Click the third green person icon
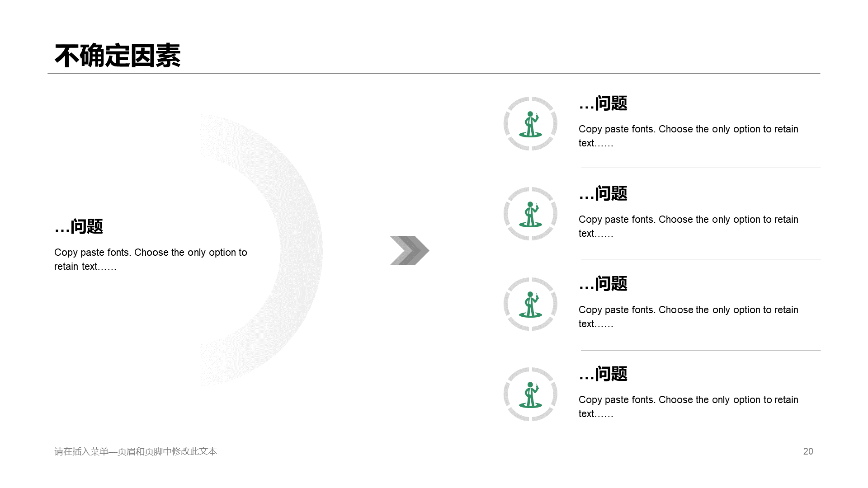 530,304
